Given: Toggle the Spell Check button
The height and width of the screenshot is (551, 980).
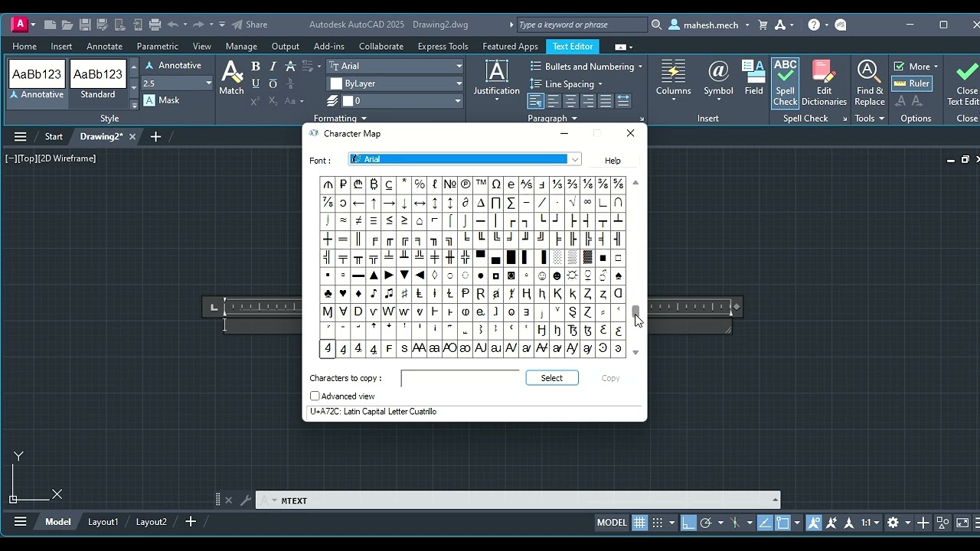Looking at the screenshot, I should (x=785, y=83).
